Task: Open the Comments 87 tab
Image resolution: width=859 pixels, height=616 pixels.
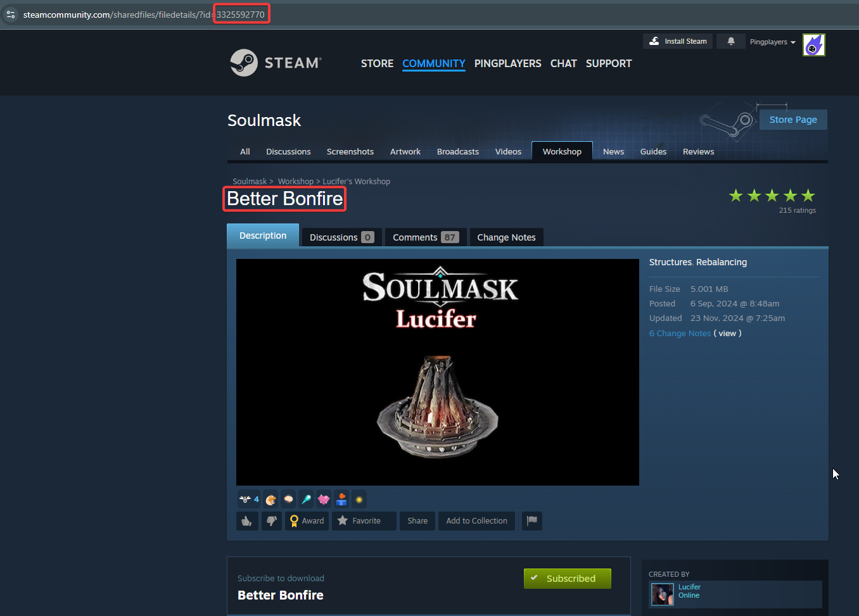Action: [426, 237]
